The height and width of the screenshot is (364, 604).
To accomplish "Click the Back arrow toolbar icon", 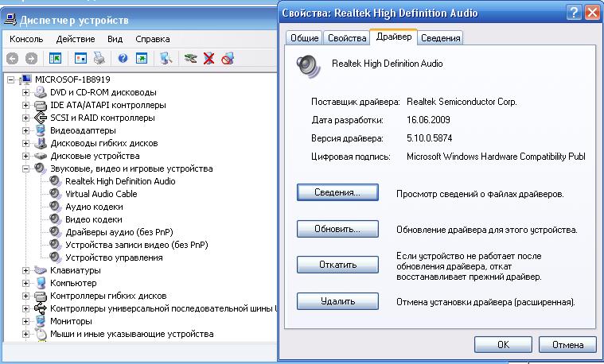I will point(12,59).
